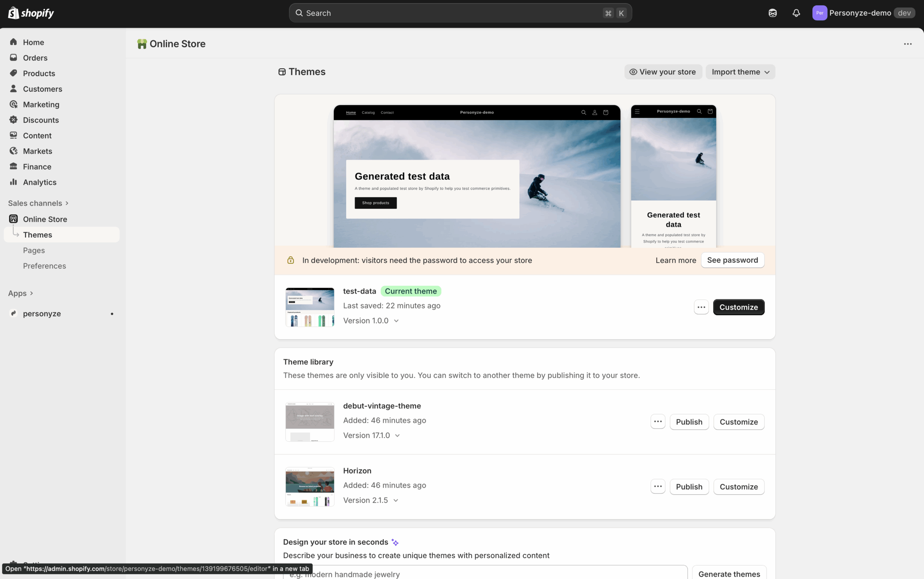
Task: Click the pin dot next to personyze
Action: 112,313
